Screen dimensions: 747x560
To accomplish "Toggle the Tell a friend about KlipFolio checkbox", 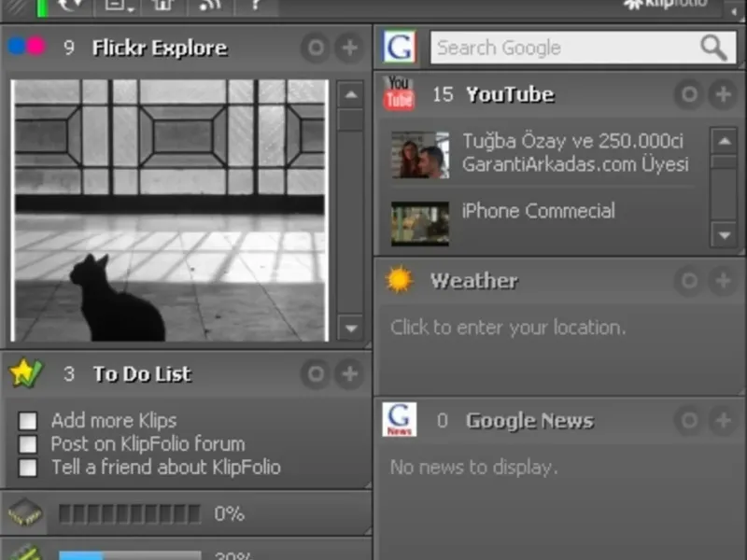I will tap(28, 468).
